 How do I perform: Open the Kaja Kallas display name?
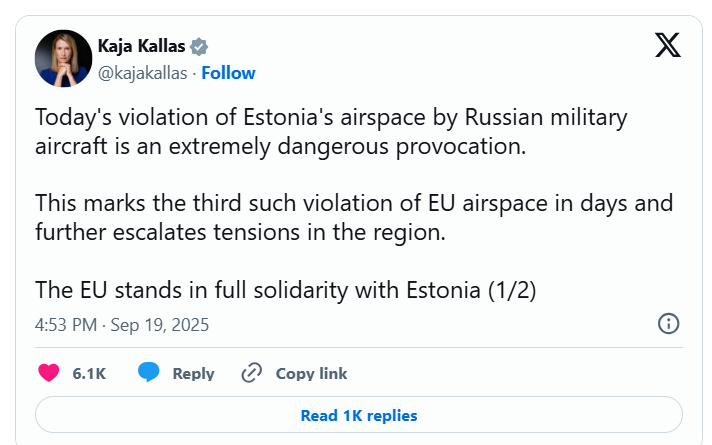click(143, 46)
